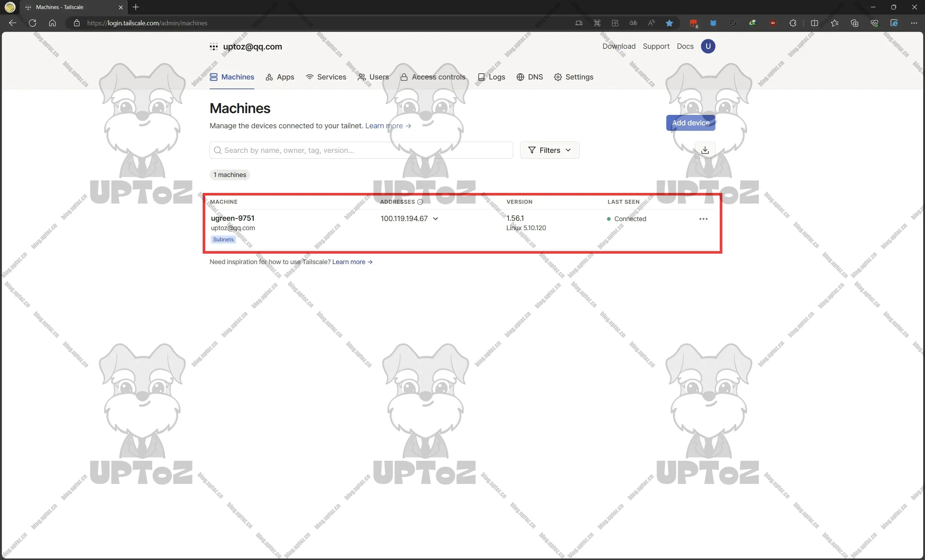Click the Add device button
925x560 pixels.
tap(690, 123)
